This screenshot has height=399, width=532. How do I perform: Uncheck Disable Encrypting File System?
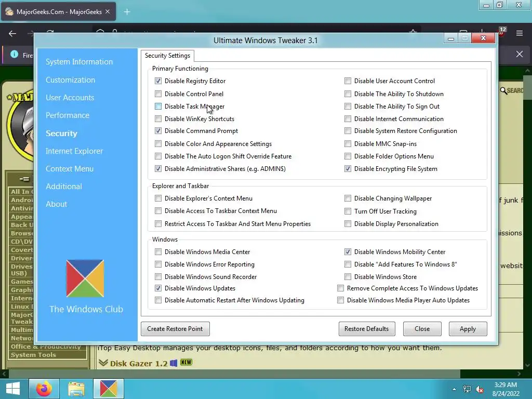348,169
